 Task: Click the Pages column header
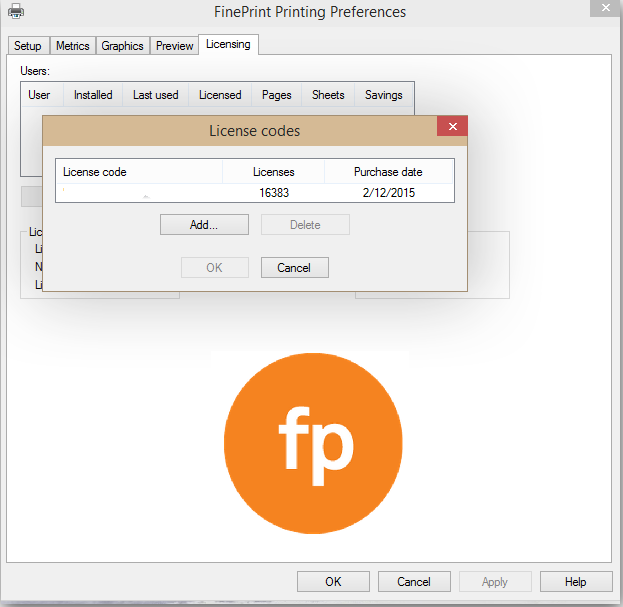click(277, 95)
